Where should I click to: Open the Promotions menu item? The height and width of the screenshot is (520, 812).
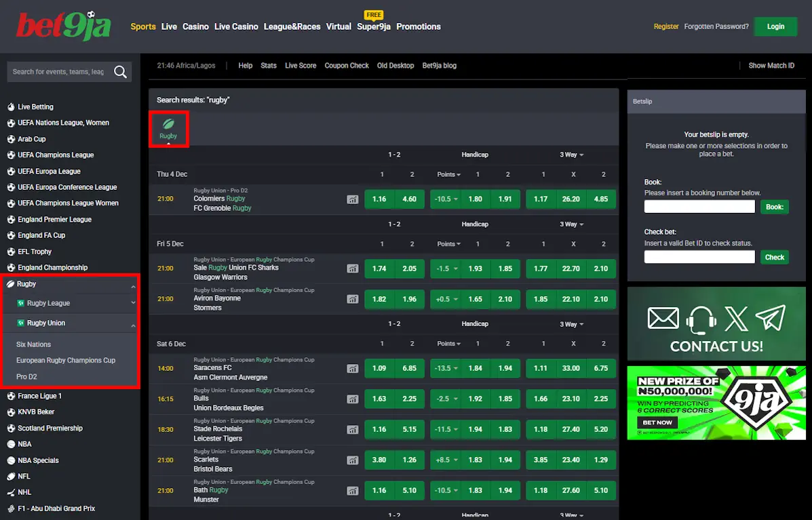coord(419,26)
